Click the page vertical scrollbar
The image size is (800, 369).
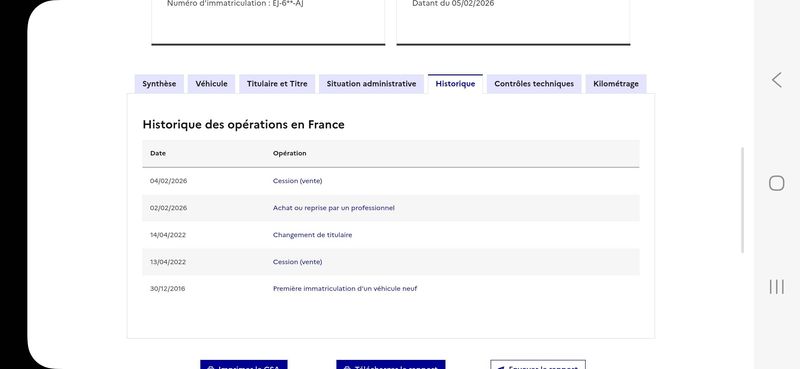pos(742,200)
